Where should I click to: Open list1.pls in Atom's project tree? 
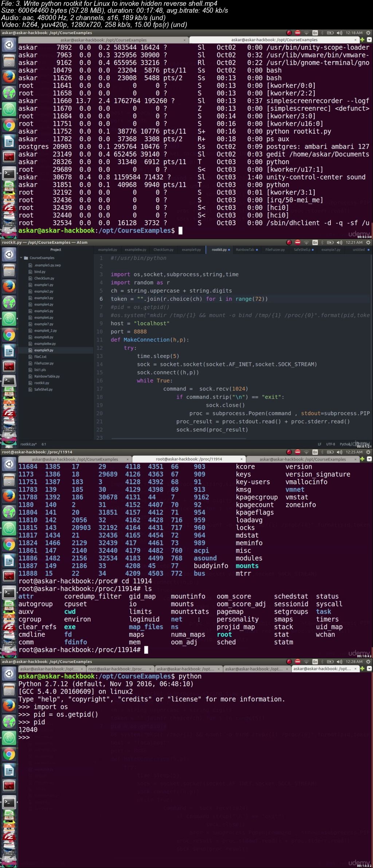(x=40, y=370)
